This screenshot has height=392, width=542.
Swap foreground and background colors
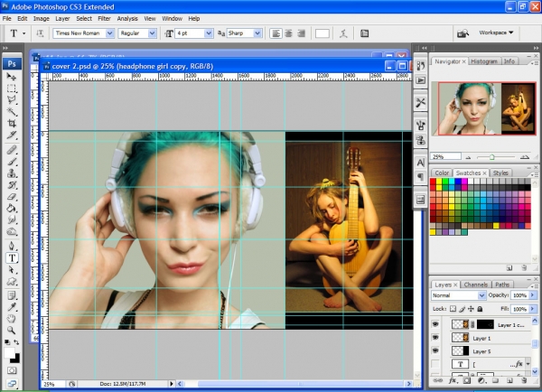click(x=16, y=342)
